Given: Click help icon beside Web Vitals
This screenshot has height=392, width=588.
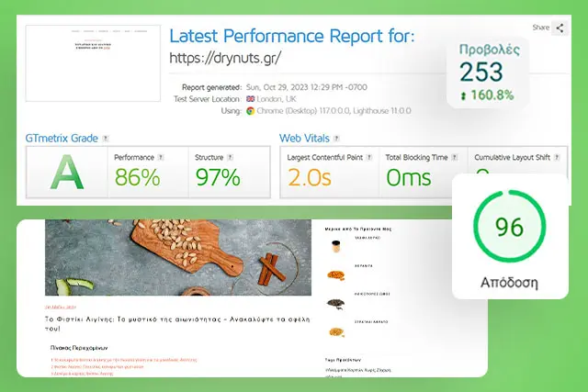Looking at the screenshot, I should pos(334,139).
